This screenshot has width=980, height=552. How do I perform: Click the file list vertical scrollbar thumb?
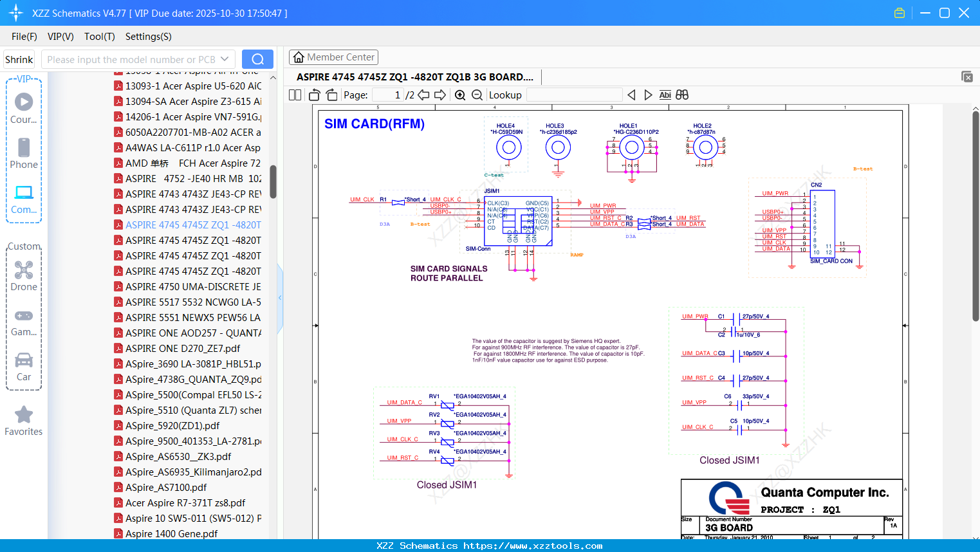[273, 182]
